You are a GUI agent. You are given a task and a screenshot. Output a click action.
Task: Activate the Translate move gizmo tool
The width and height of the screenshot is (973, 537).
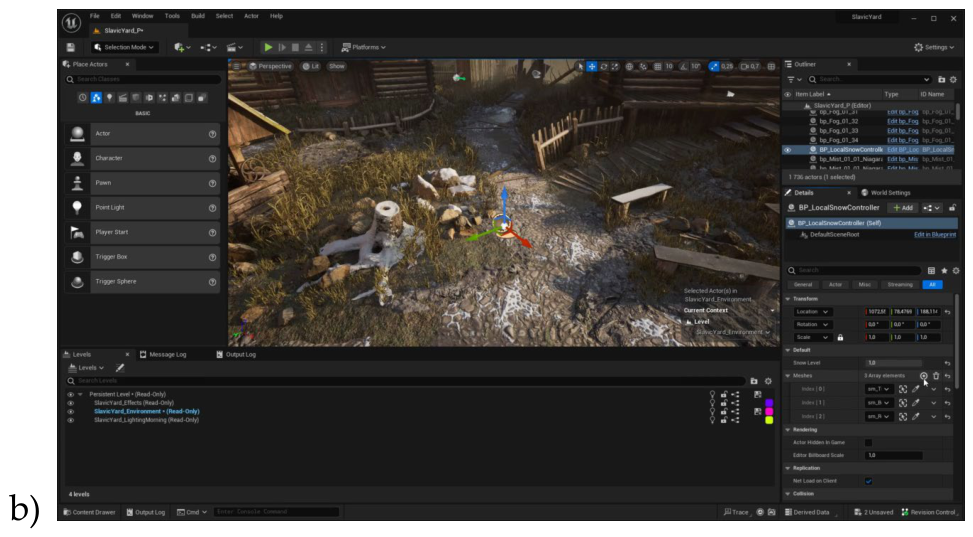coord(592,66)
